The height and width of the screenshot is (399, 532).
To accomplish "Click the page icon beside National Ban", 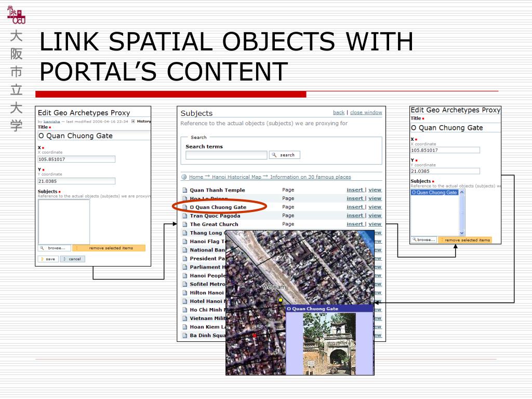I will pyautogui.click(x=185, y=250).
